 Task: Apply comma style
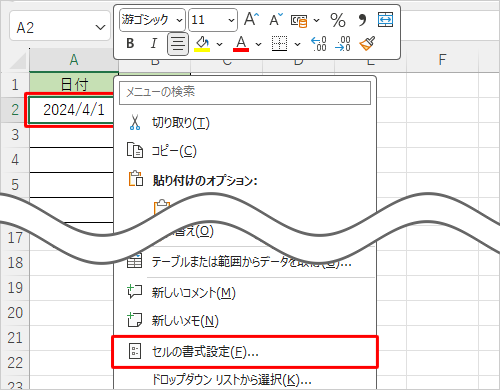(362, 20)
